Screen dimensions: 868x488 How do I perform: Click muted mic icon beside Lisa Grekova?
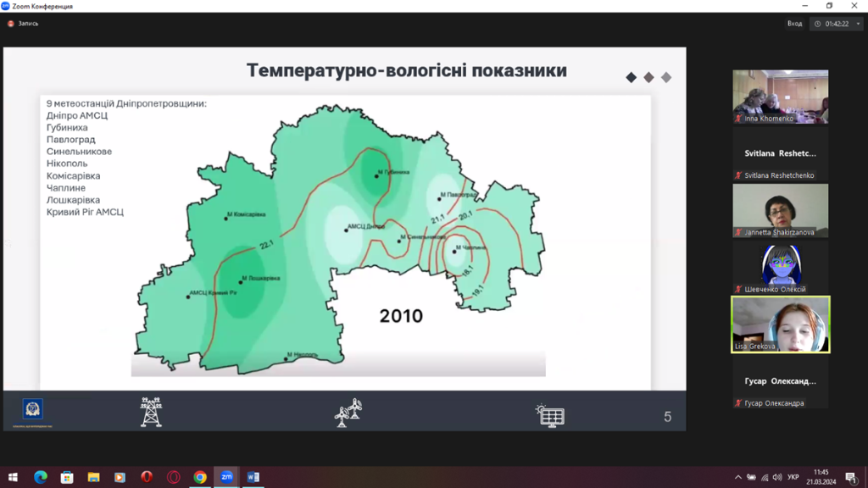[x=738, y=347]
